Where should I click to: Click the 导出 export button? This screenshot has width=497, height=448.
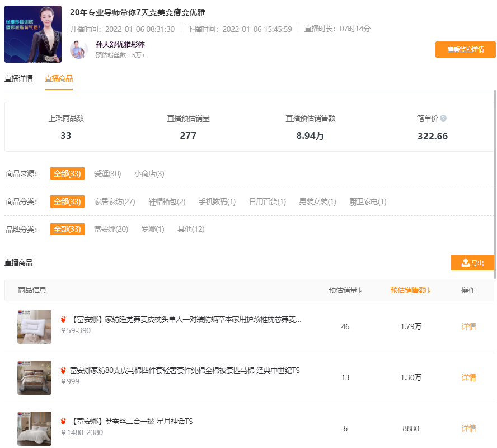pos(472,263)
